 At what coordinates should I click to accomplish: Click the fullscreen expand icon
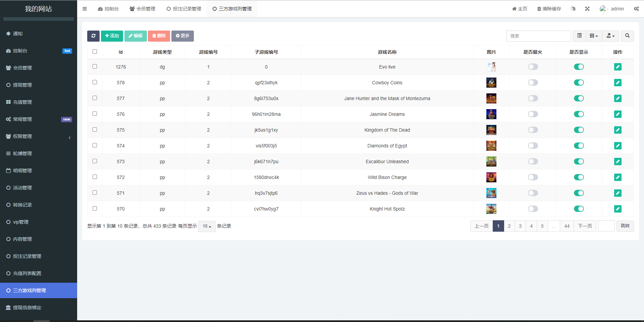(x=587, y=9)
